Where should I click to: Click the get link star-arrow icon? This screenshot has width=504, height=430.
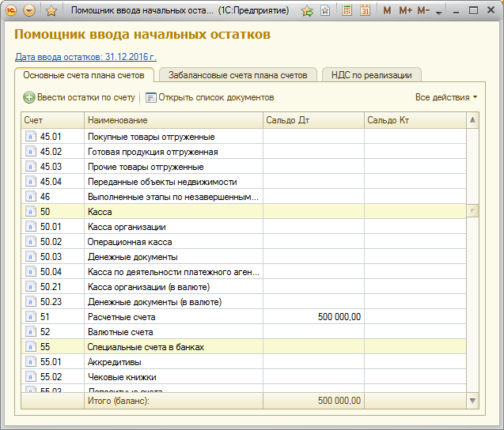[307, 11]
